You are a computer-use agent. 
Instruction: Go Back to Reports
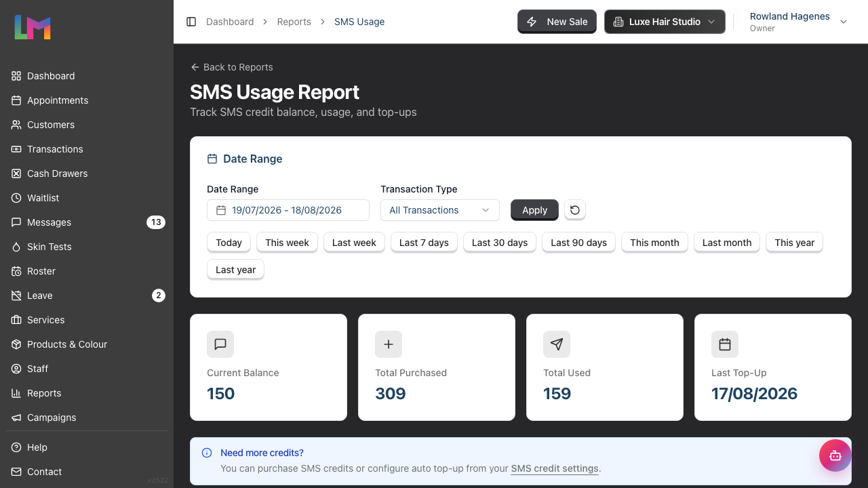[x=232, y=67]
